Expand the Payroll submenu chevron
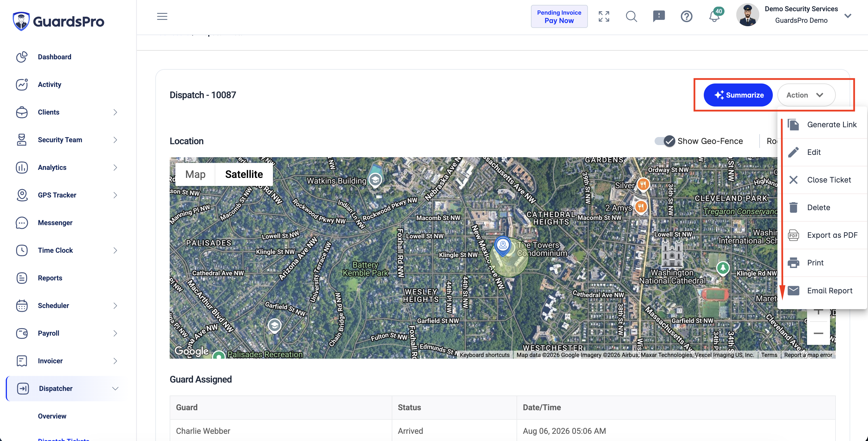 115,333
